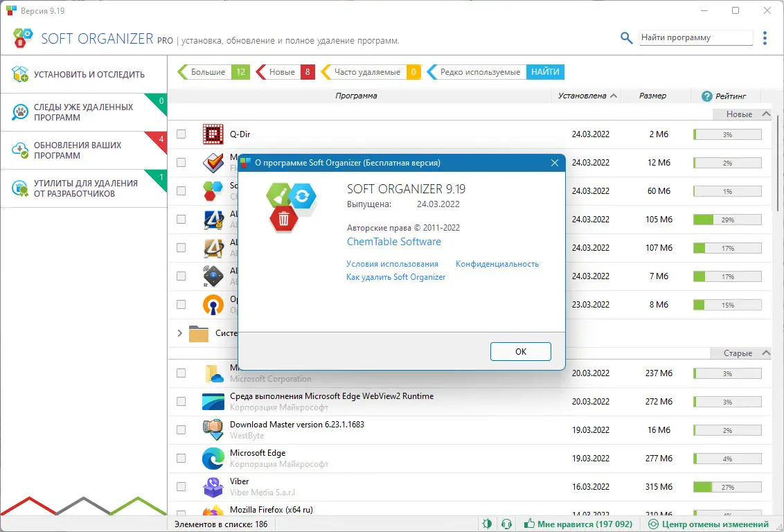Click the 29% rating bar
Viewport: 784px width, 532px height.
pyautogui.click(x=727, y=220)
